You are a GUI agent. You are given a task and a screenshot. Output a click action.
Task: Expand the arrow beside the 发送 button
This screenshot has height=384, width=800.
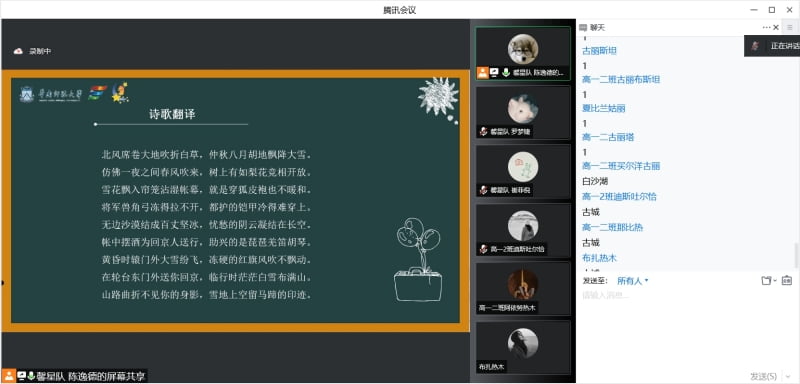(788, 376)
